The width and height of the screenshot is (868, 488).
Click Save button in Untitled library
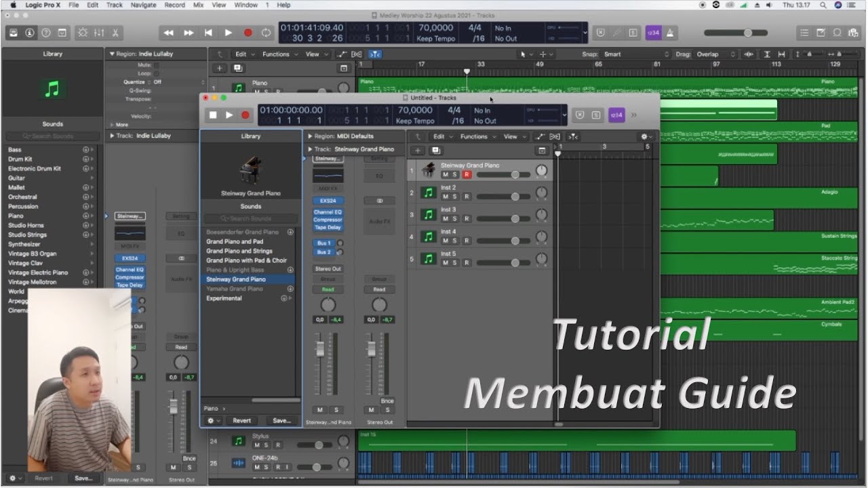[281, 420]
